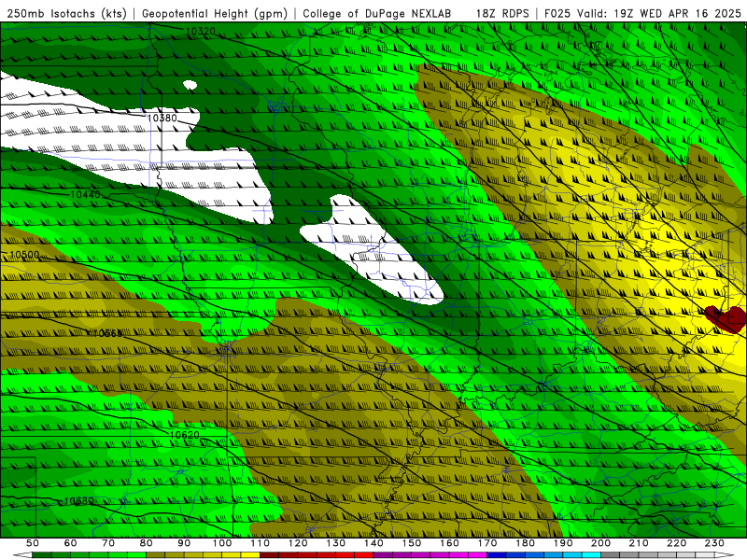Click the colorbar scale value 110
Screen dimensions: 747x560
point(261,543)
